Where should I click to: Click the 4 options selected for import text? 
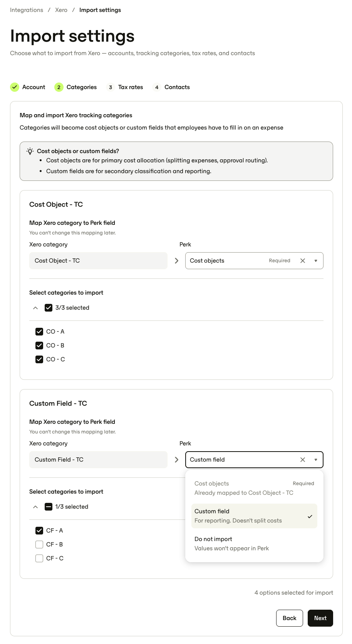294,593
